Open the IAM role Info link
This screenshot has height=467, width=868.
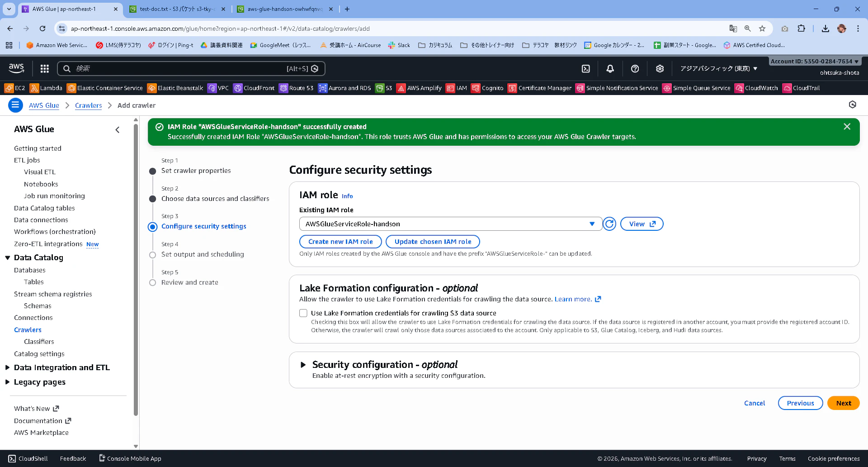tap(347, 196)
